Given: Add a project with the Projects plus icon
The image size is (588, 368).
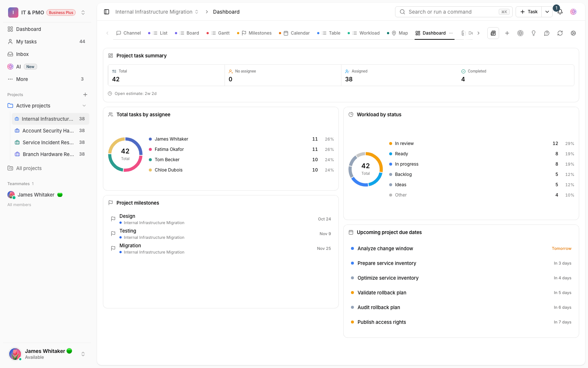Looking at the screenshot, I should (x=85, y=95).
